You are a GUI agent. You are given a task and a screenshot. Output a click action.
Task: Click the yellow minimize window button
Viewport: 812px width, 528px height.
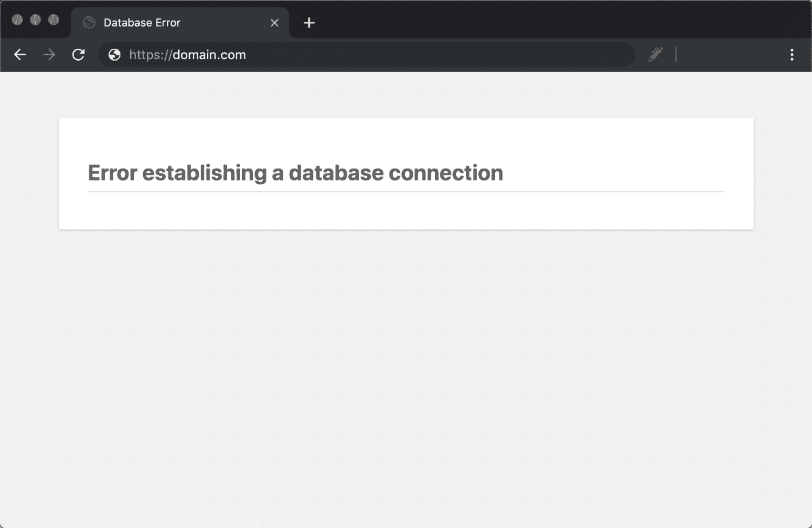[36, 20]
